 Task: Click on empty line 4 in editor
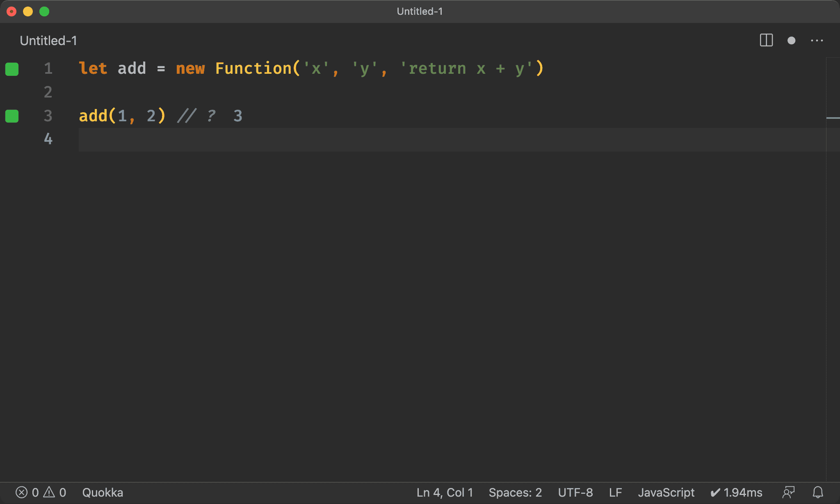click(328, 139)
